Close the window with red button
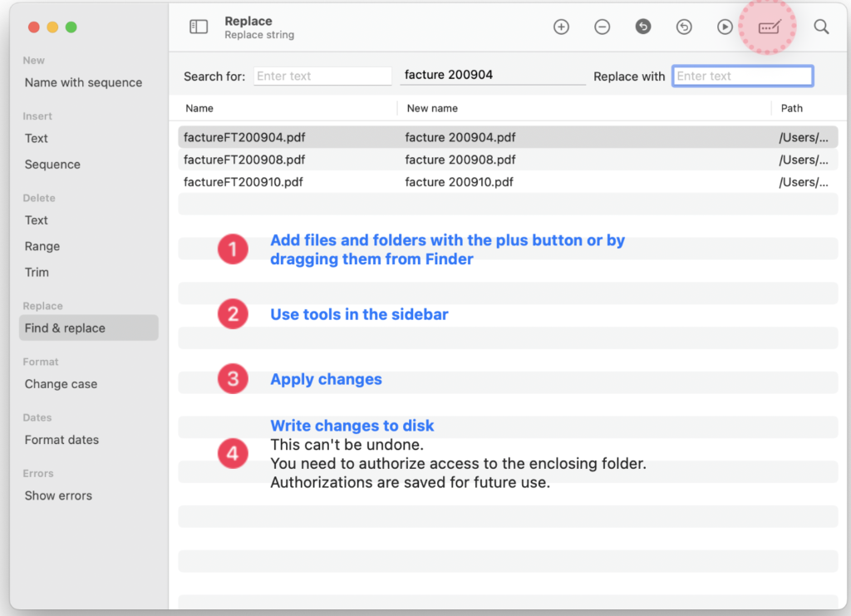 point(33,27)
